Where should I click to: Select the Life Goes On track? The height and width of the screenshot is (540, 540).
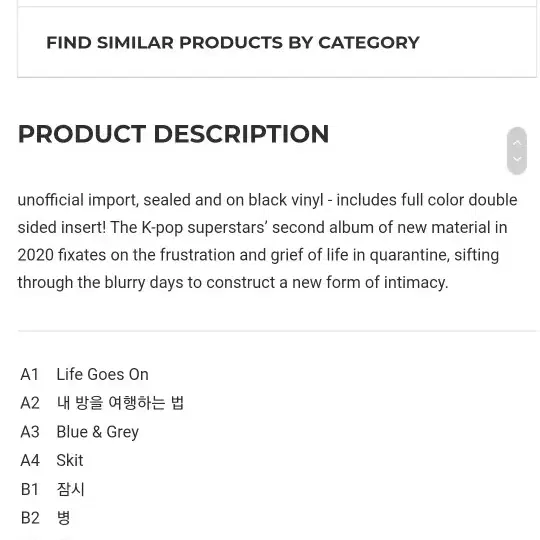click(x=102, y=374)
